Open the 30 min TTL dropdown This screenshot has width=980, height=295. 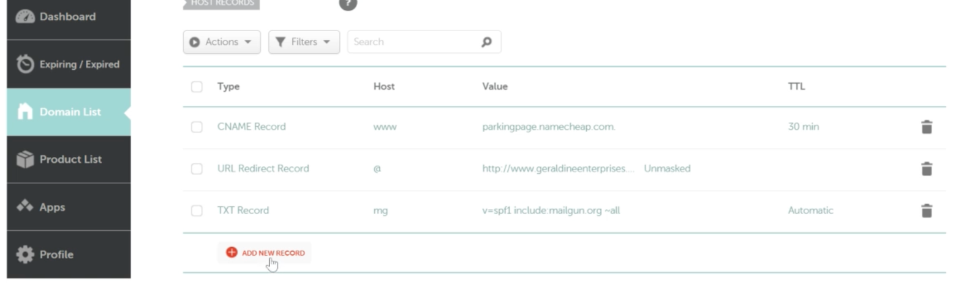[803, 127]
